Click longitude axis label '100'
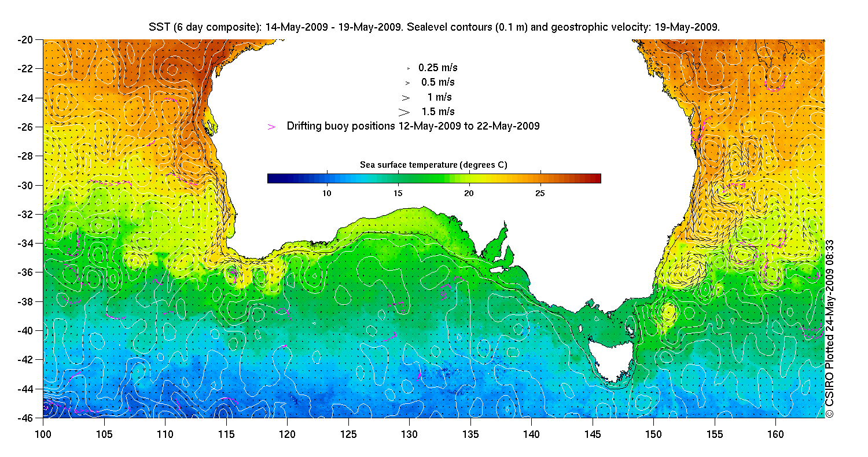The image size is (868, 457). pos(43,434)
